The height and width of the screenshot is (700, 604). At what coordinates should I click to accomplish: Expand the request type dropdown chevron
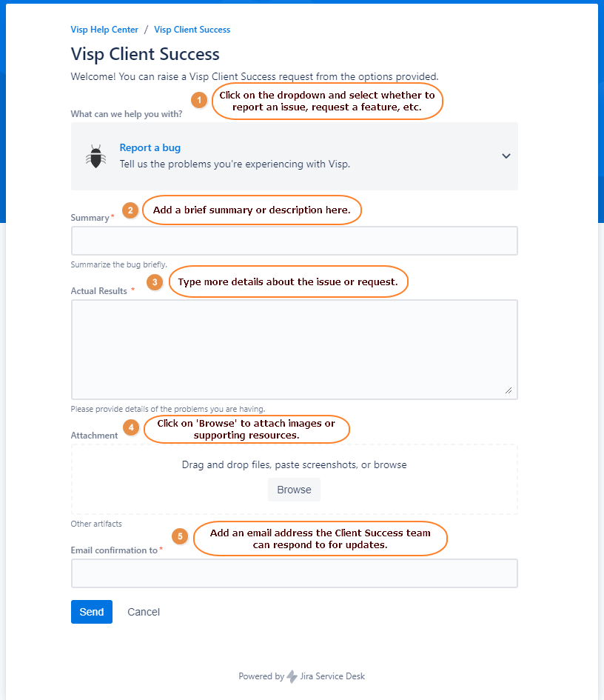pyautogui.click(x=506, y=156)
